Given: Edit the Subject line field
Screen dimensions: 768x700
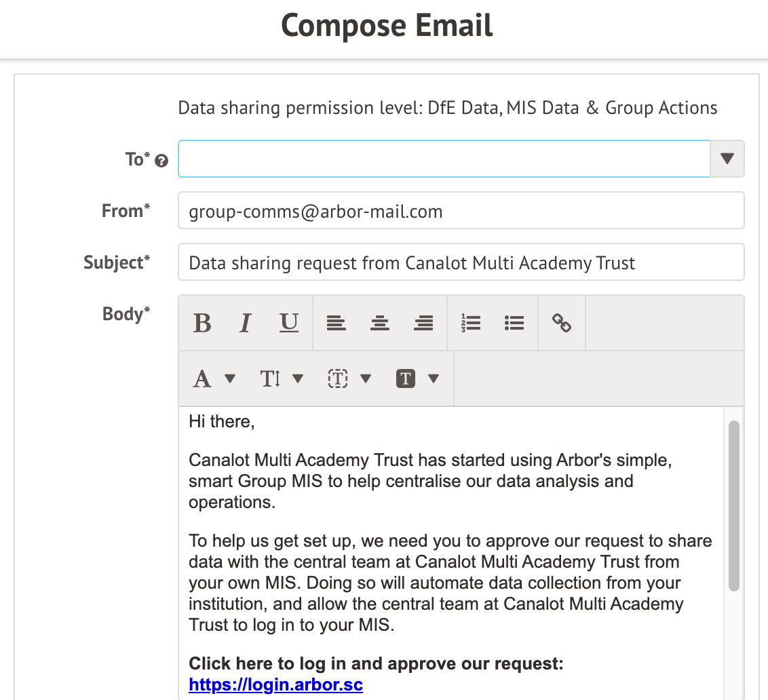Looking at the screenshot, I should pyautogui.click(x=461, y=262).
